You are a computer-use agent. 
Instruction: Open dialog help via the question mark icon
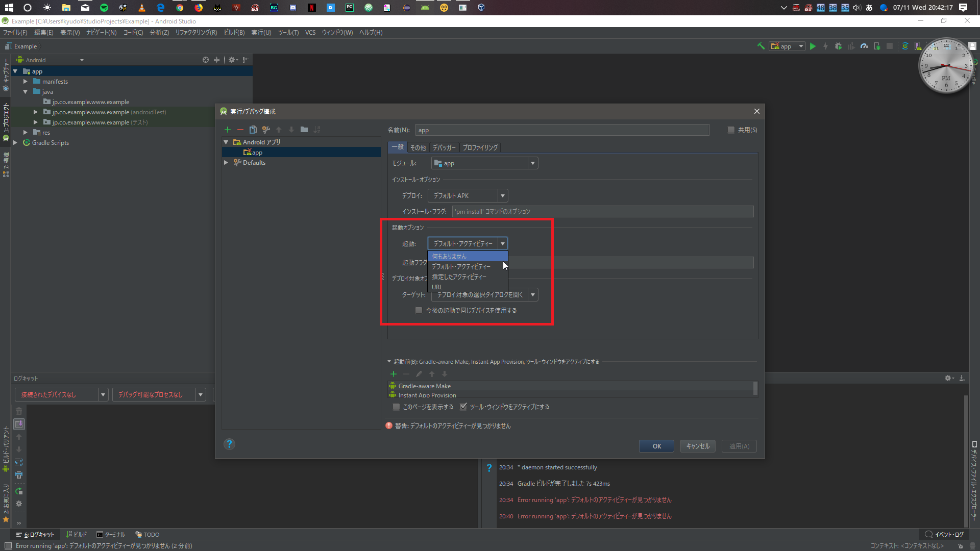[x=229, y=444]
